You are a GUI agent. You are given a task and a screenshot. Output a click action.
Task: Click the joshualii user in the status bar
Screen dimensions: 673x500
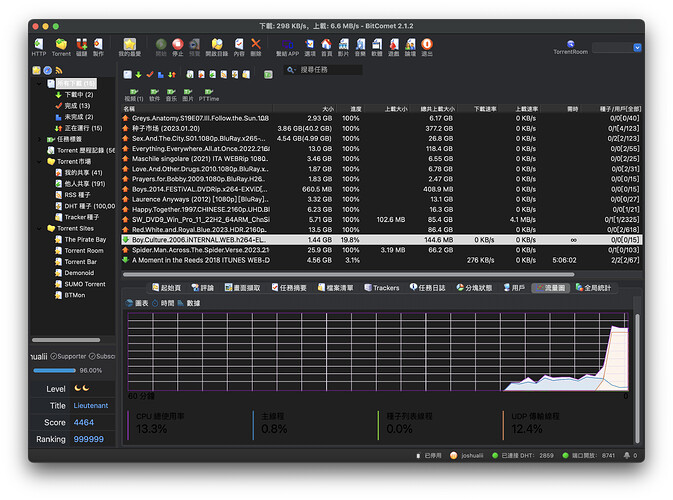pos(467,455)
